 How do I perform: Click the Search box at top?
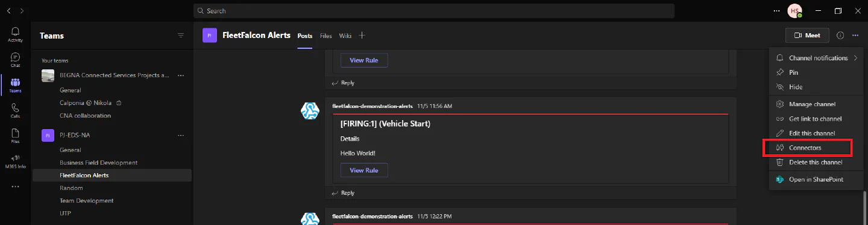click(x=434, y=11)
